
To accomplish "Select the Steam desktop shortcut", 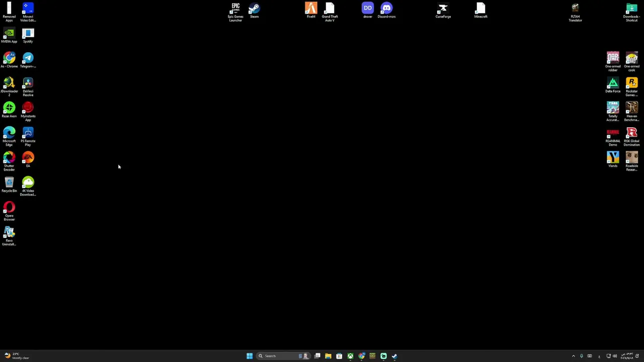I will 254,11.
